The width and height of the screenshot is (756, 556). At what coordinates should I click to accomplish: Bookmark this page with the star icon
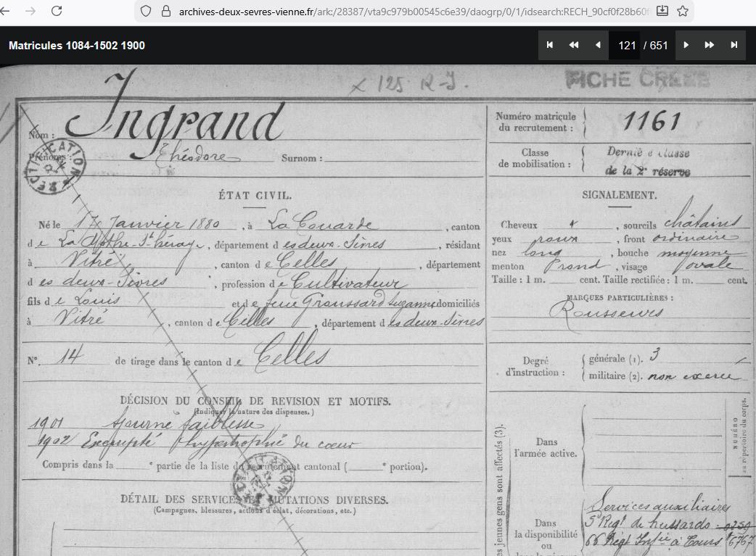point(682,11)
